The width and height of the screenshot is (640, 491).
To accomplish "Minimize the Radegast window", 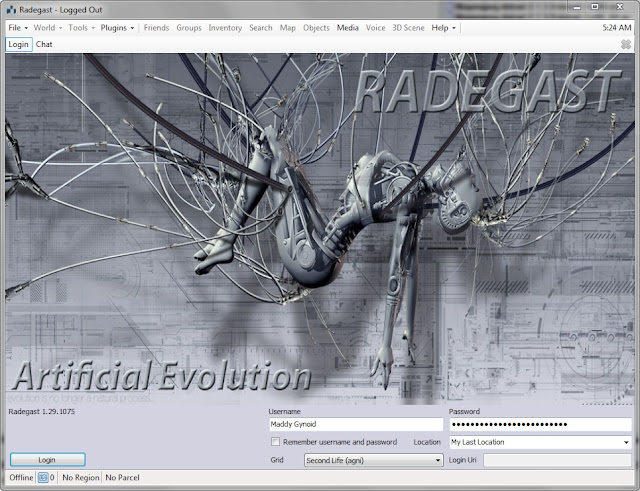I will tap(577, 7).
